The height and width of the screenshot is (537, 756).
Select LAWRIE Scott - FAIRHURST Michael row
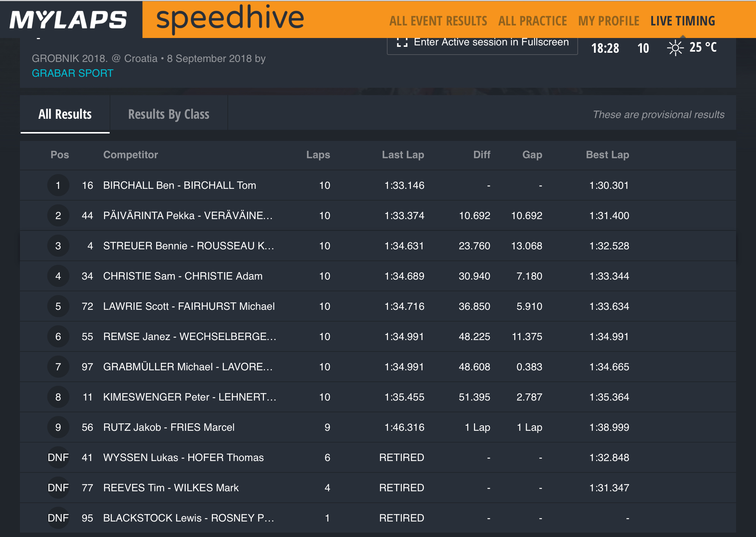378,306
